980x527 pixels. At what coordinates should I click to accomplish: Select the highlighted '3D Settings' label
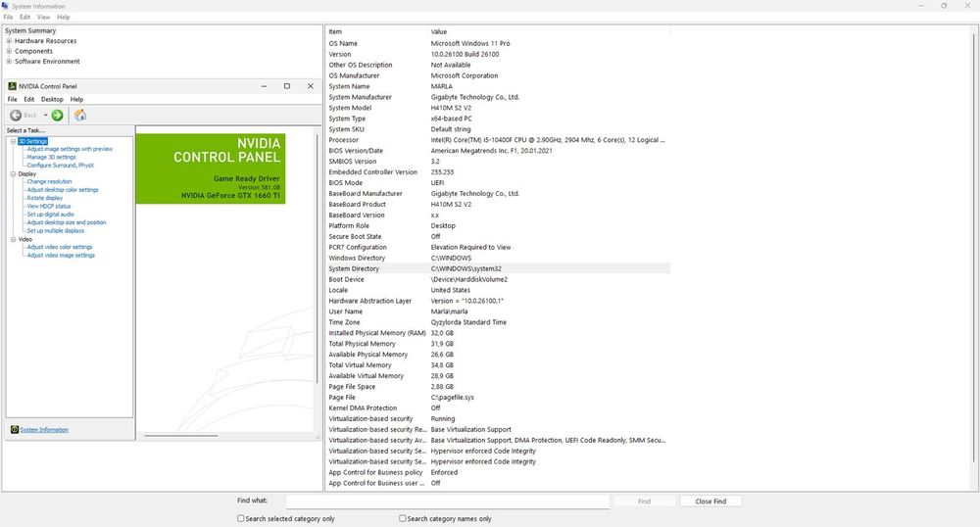coord(32,141)
